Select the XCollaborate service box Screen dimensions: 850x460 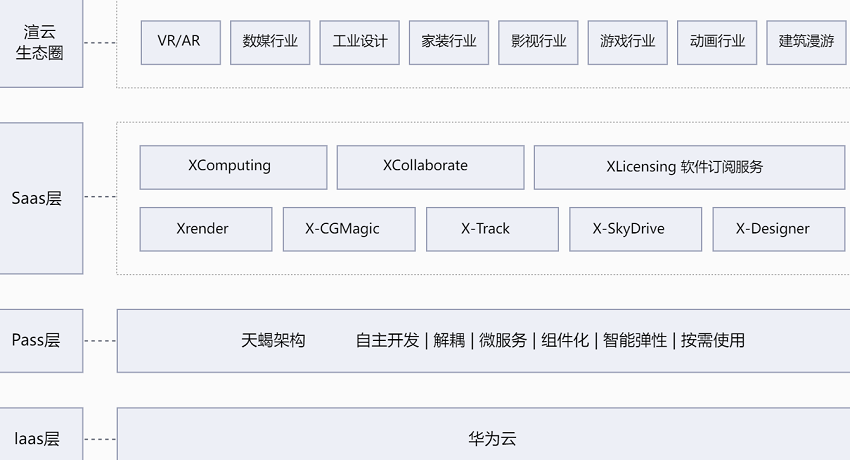(x=430, y=167)
